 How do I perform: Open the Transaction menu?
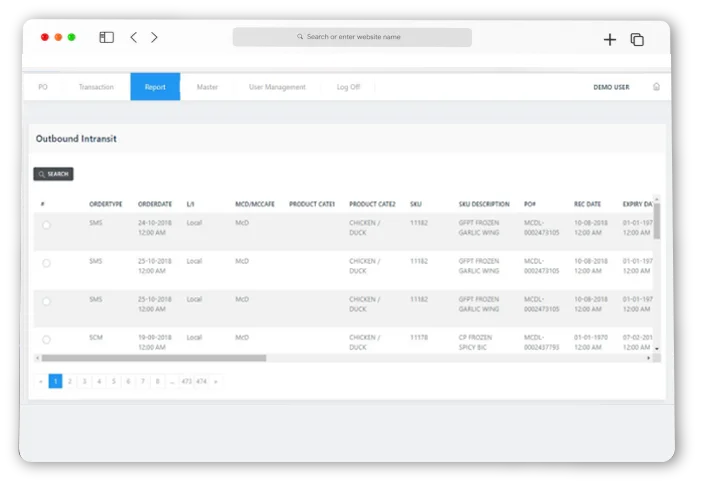pos(96,87)
